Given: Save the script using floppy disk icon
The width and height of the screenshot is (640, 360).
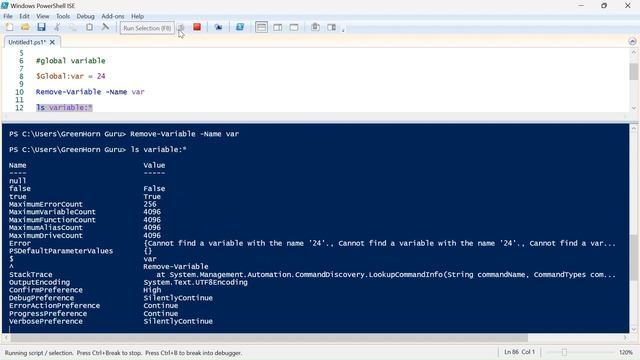Looking at the screenshot, I should point(41,27).
